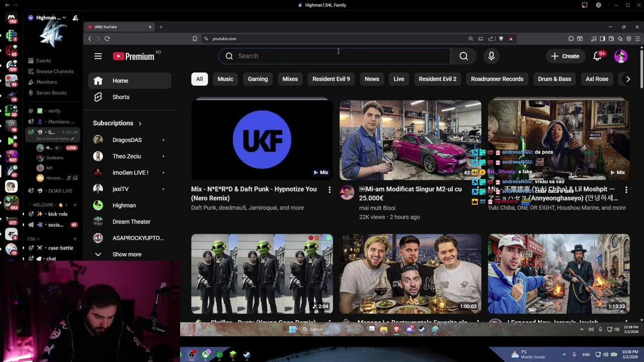Open the browser main menu icon

pyautogui.click(x=637, y=39)
